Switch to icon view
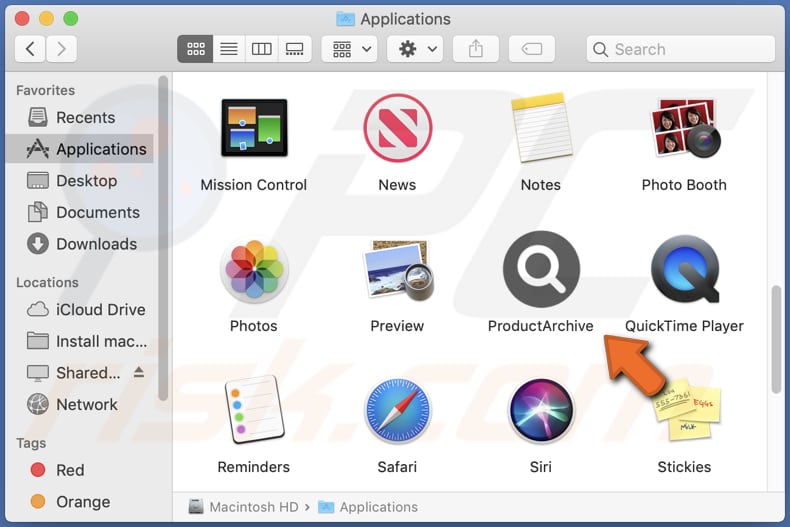 point(195,49)
